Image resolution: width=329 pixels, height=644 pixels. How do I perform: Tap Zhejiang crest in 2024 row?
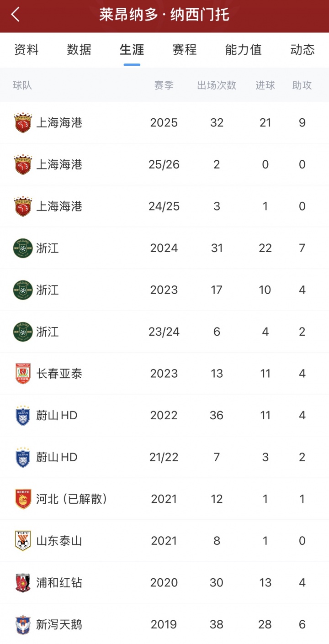[23, 248]
